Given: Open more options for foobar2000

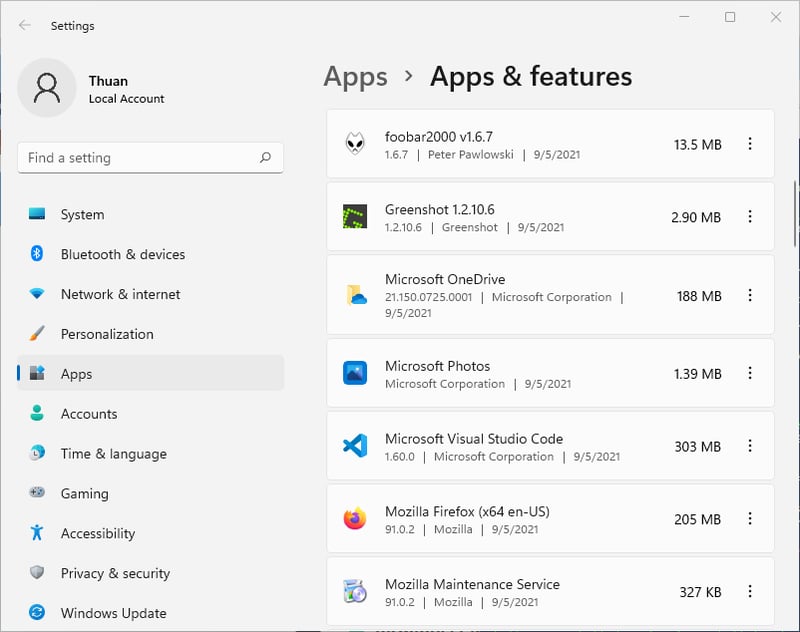Looking at the screenshot, I should [x=750, y=144].
